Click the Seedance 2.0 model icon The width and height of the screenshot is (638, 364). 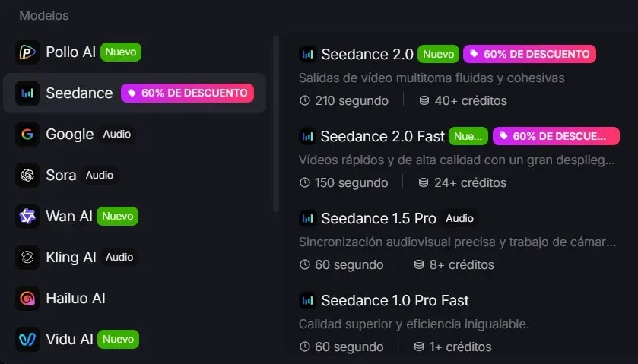click(x=307, y=54)
